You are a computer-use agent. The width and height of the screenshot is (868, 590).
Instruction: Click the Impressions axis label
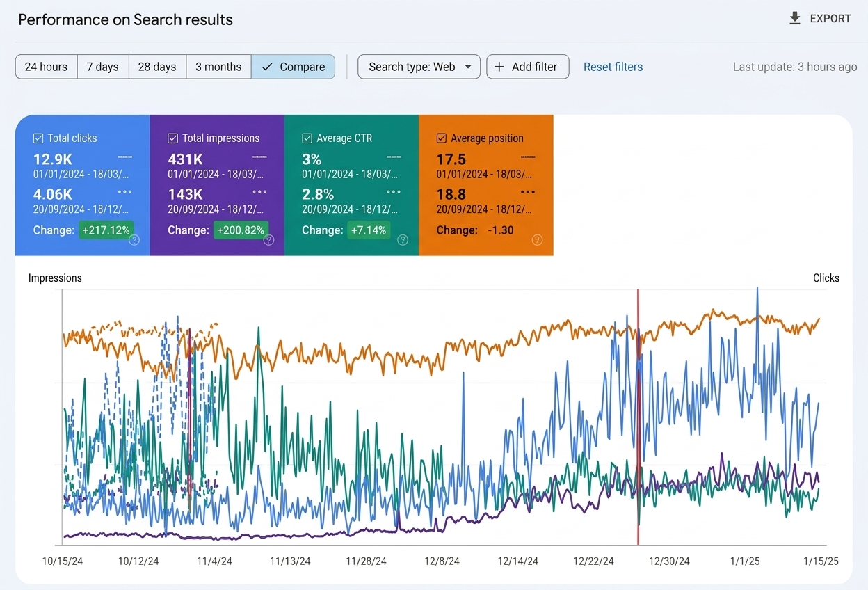[55, 278]
